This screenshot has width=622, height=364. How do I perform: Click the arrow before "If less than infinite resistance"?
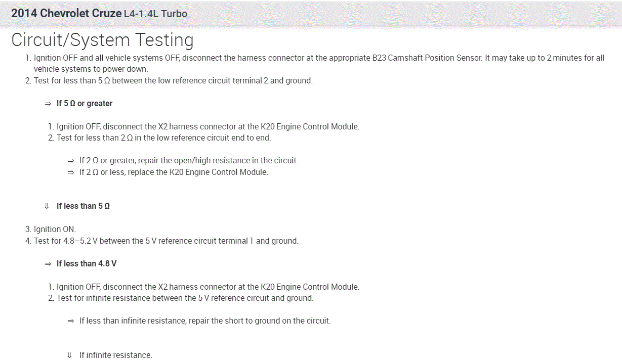70,321
